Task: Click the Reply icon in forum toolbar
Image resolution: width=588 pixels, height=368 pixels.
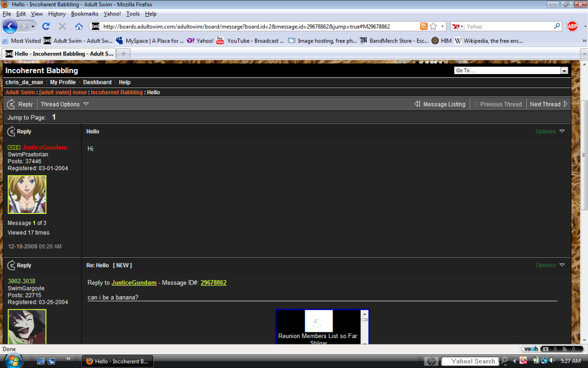Action: (x=11, y=104)
